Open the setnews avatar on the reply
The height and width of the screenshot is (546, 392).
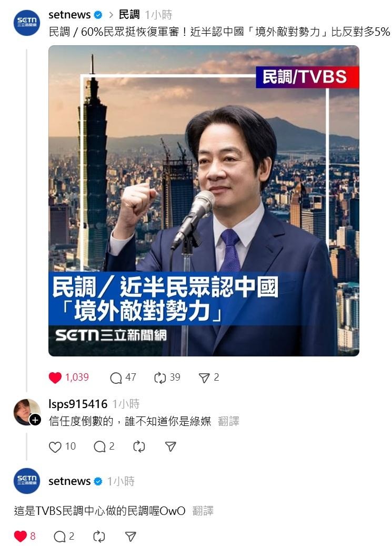tap(27, 481)
